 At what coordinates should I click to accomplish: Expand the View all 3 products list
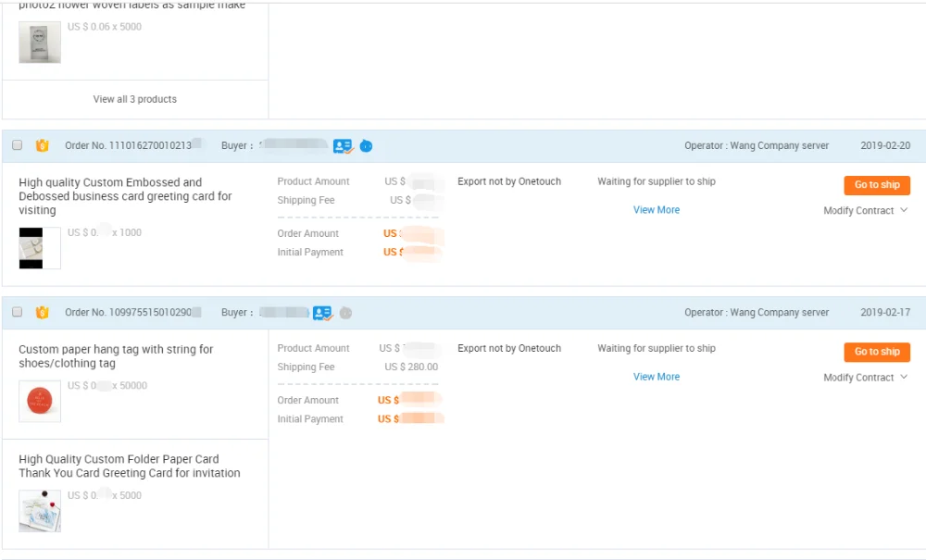(135, 99)
